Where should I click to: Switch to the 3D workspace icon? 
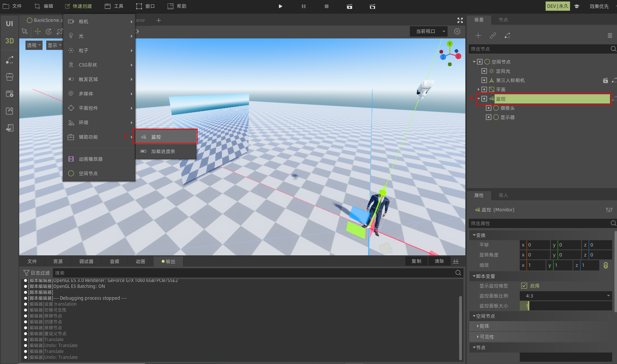point(10,41)
